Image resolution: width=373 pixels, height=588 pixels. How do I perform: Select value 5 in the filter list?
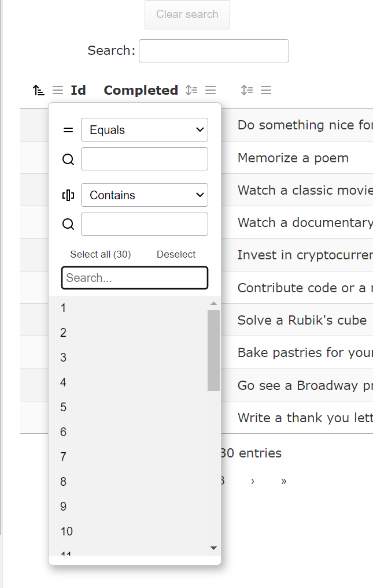point(64,407)
